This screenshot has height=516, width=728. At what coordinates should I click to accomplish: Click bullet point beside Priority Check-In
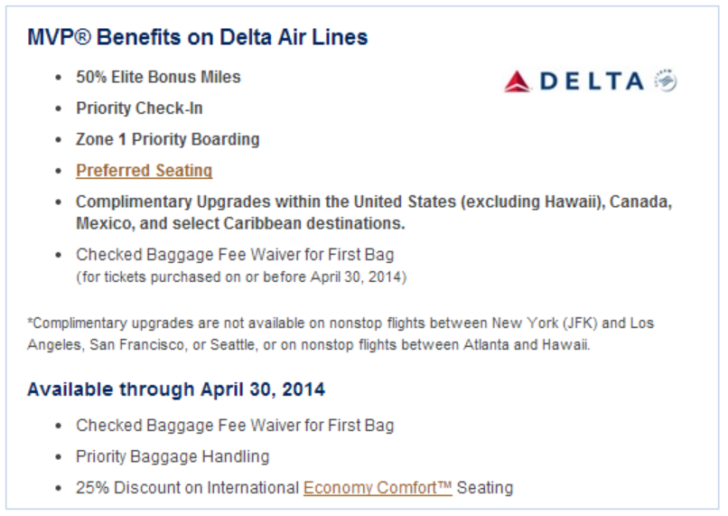(58, 109)
